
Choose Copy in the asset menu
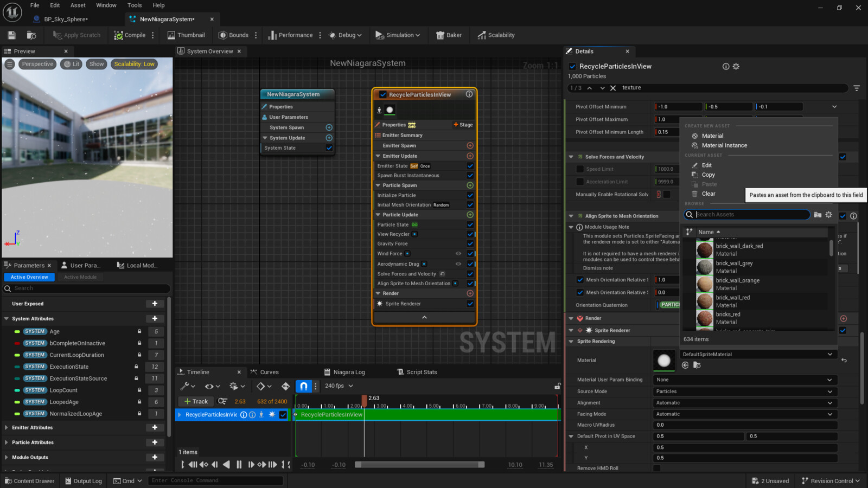pos(708,175)
